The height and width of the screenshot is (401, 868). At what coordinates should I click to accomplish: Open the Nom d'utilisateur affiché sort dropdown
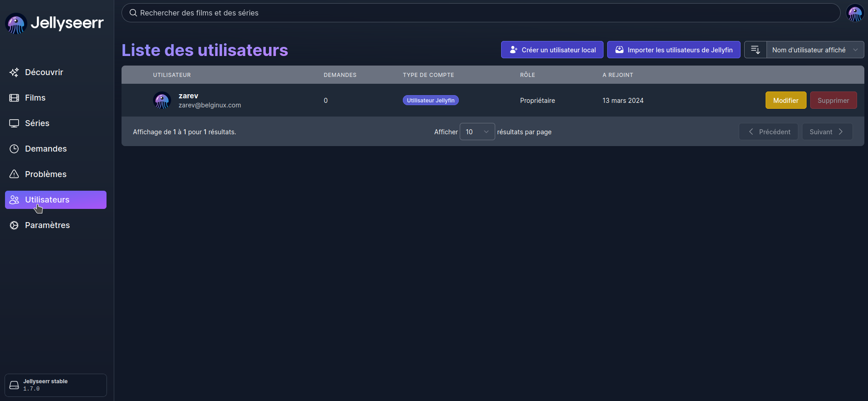click(815, 50)
